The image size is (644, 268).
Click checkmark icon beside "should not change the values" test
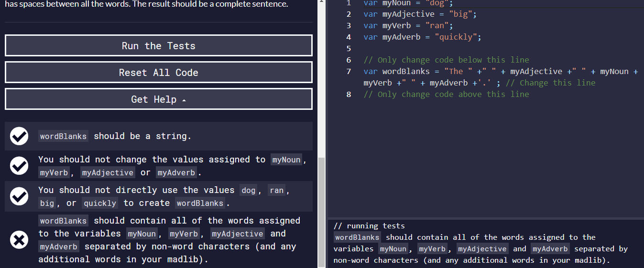19,166
